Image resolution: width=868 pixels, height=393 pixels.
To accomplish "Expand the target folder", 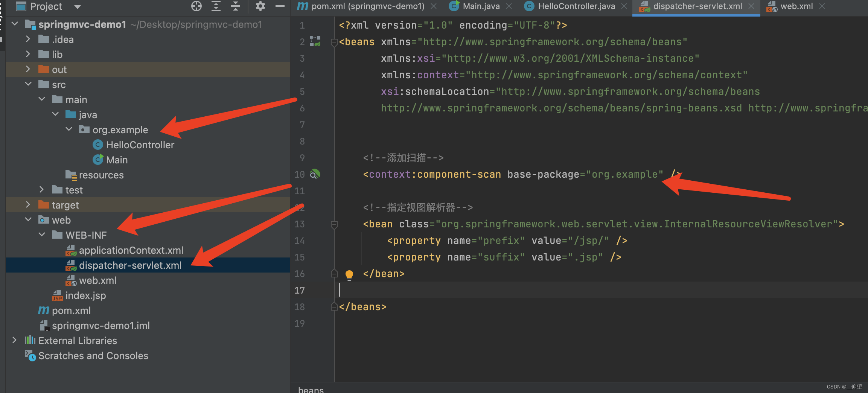I will 28,205.
